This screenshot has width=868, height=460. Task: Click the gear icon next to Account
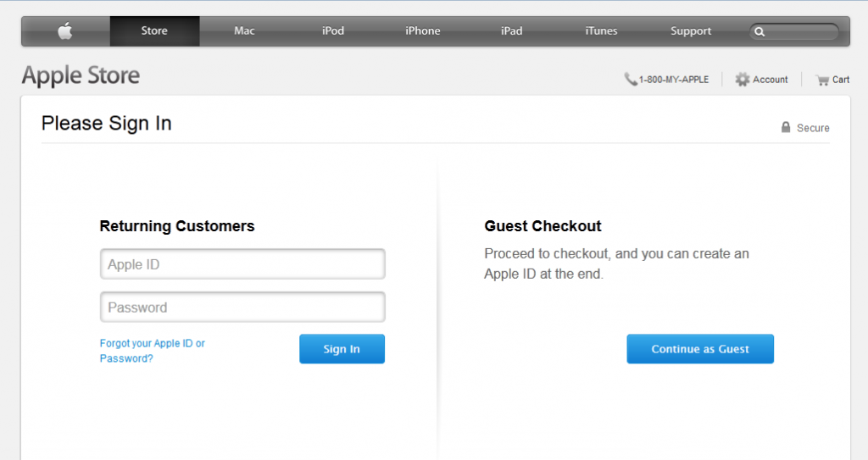tap(742, 79)
